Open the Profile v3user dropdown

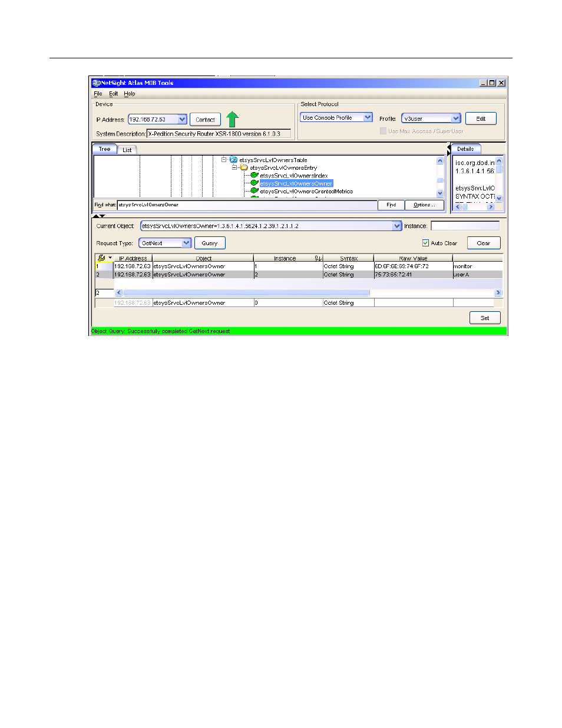[x=455, y=118]
